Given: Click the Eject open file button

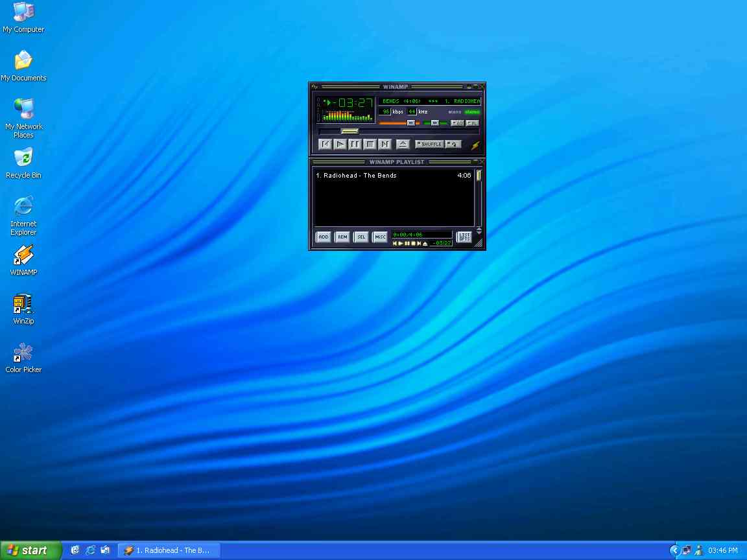Looking at the screenshot, I should [403, 144].
